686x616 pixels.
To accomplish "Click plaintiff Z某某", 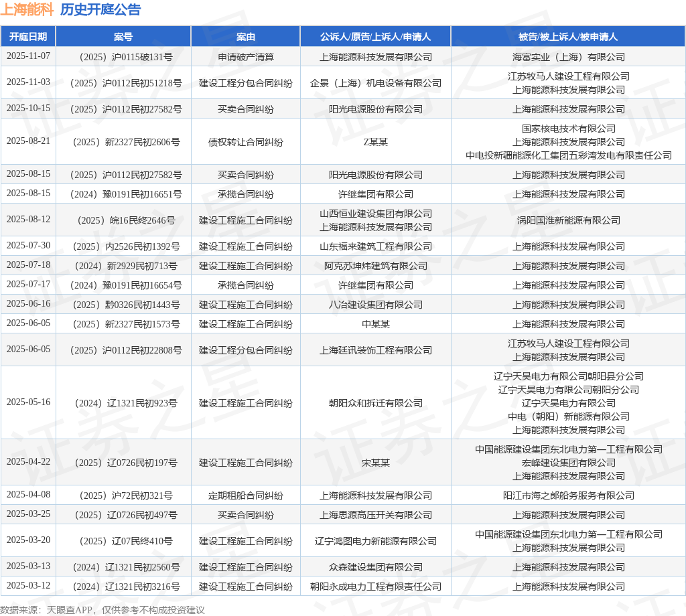I will [375, 142].
